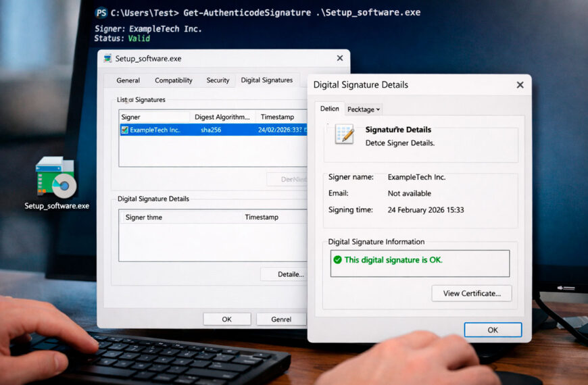Image resolution: width=588 pixels, height=385 pixels.
Task: Click the Get-AuthenticodeSignature command text
Action: pos(247,13)
